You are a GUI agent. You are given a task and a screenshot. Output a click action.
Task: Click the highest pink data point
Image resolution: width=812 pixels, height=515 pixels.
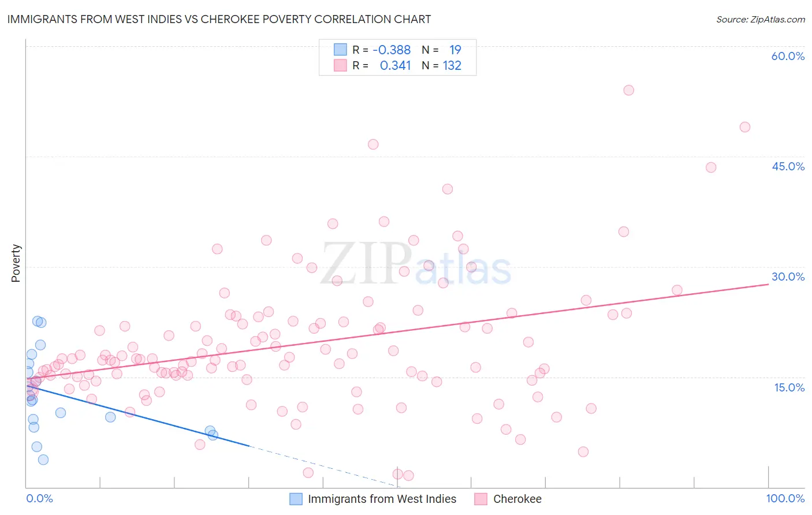[x=629, y=90]
